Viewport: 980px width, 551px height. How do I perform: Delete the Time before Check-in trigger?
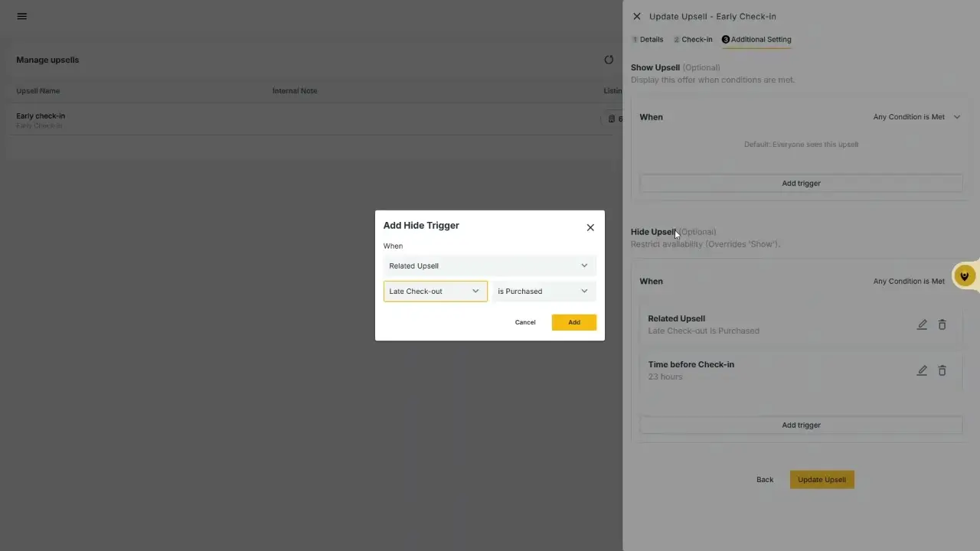click(x=942, y=370)
